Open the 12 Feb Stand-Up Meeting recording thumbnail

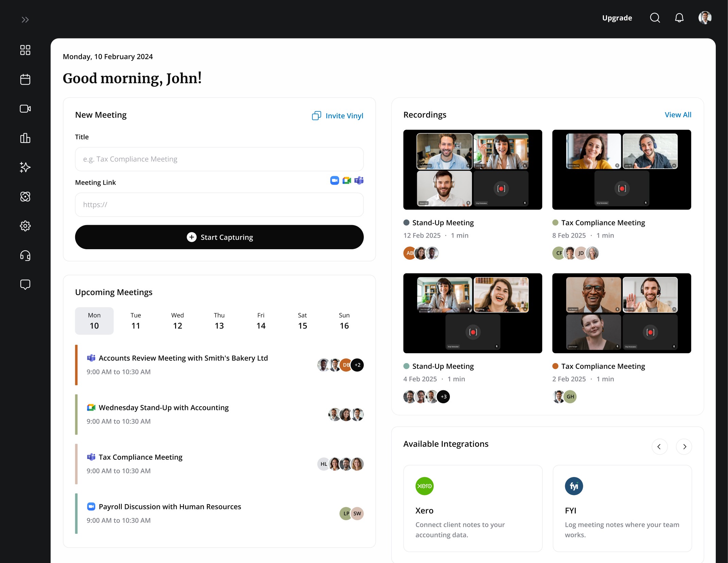click(x=472, y=170)
